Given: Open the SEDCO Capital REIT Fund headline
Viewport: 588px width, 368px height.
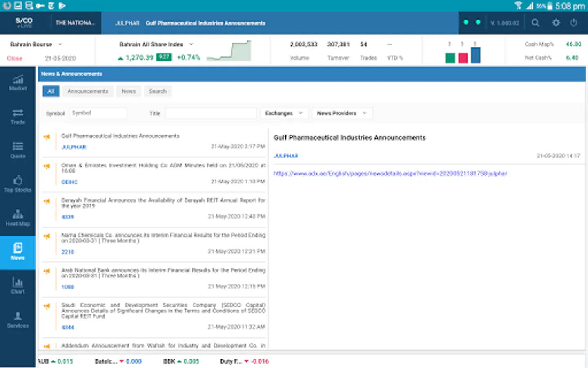Looking at the screenshot, I should [163, 311].
